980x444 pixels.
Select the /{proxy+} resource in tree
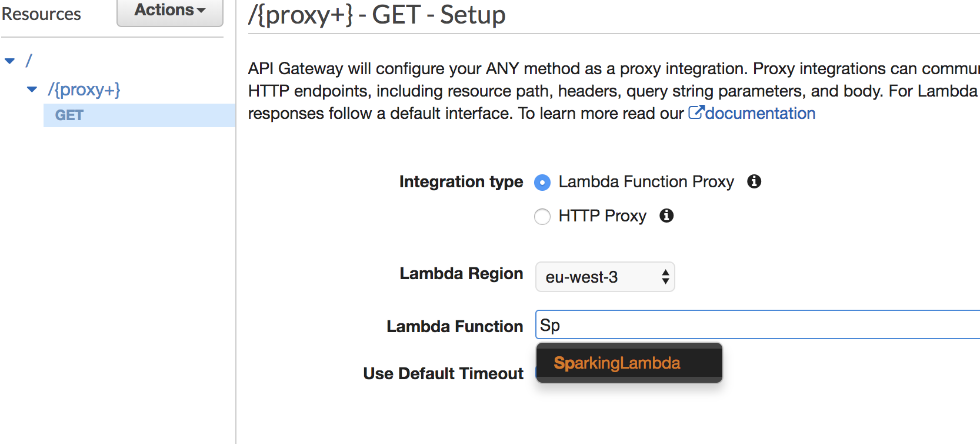(x=84, y=90)
